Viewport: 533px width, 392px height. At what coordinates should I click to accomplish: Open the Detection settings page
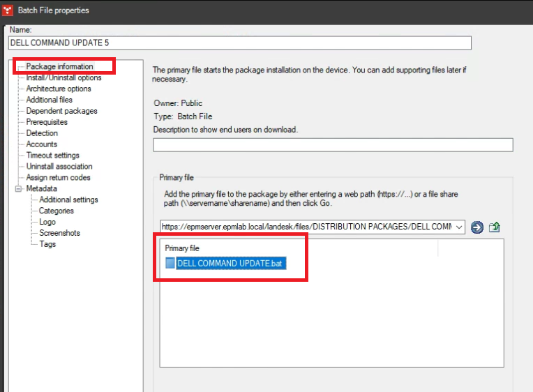click(x=42, y=133)
